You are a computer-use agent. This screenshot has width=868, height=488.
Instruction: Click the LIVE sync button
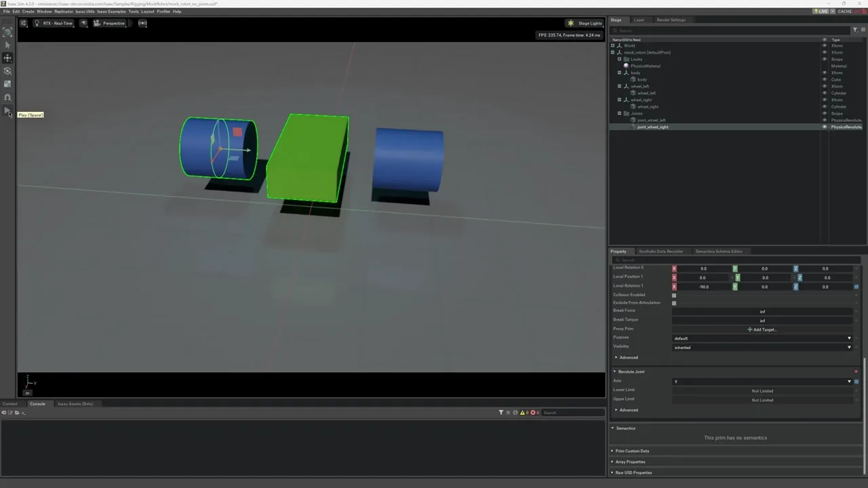821,12
